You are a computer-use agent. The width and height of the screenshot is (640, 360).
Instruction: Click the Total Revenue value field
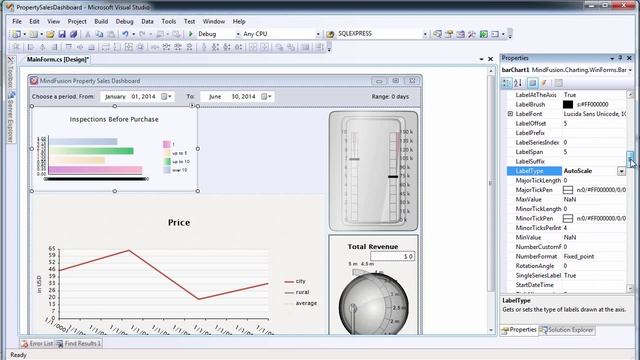pyautogui.click(x=392, y=256)
